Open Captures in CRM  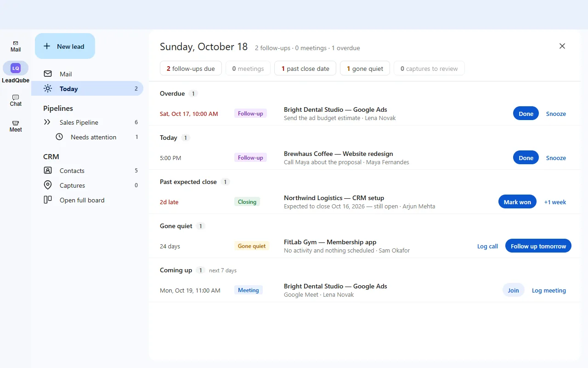(87, 185)
